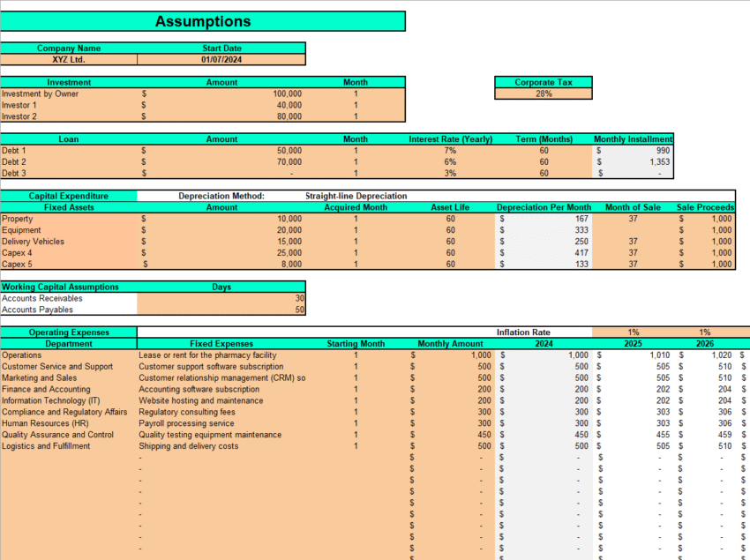Click Accounts Receivables days value 30

[221, 298]
